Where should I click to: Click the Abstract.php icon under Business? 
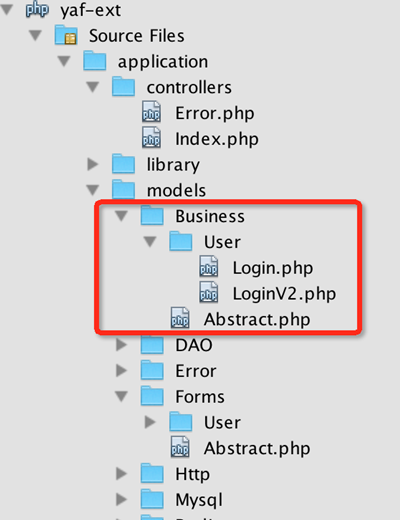point(180,318)
